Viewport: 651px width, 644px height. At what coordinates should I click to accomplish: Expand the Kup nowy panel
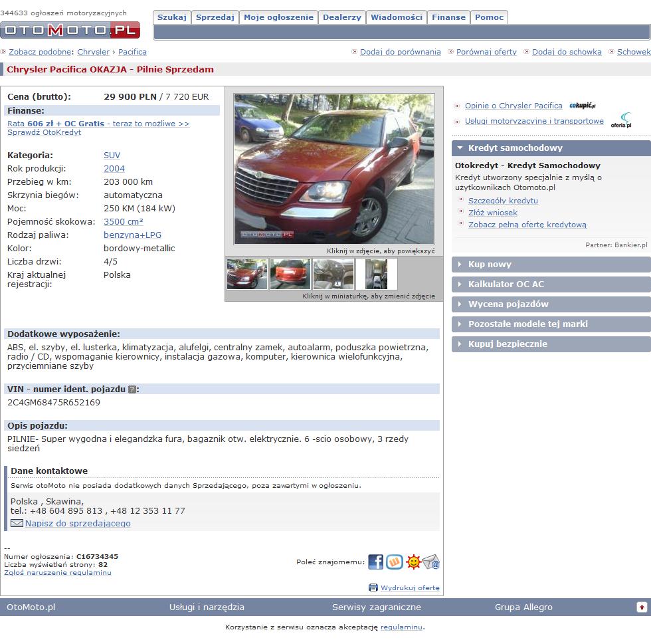(x=551, y=265)
